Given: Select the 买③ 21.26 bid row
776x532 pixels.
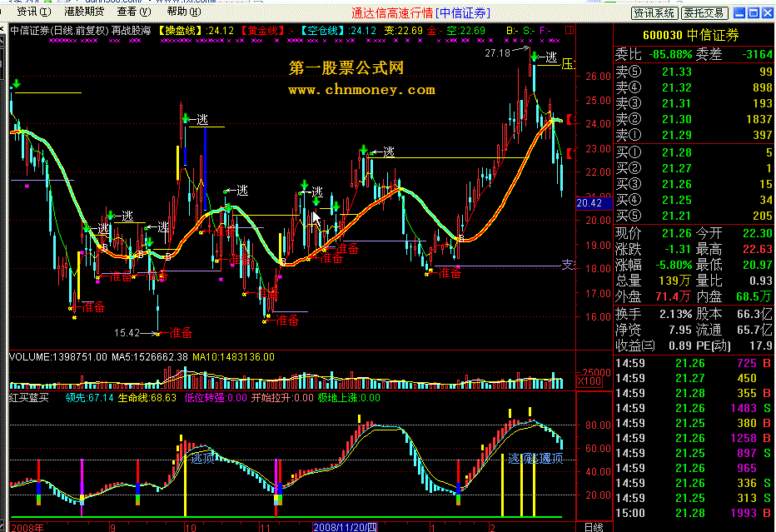Looking at the screenshot, I should click(x=694, y=184).
